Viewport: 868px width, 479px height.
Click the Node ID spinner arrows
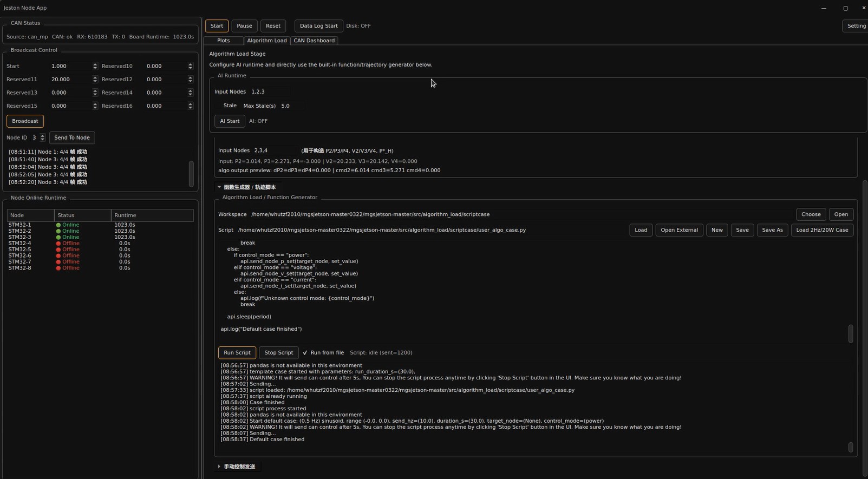pyautogui.click(x=43, y=138)
